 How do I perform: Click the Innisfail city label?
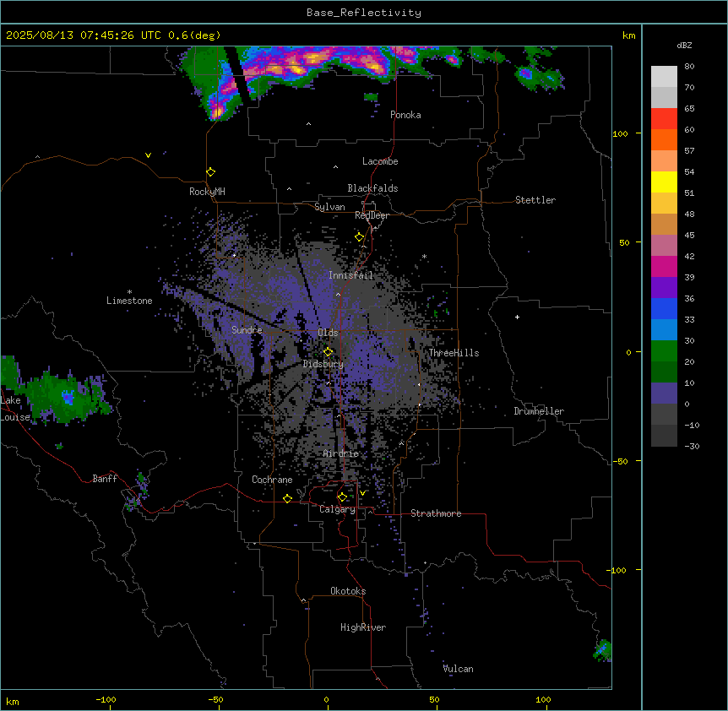(x=350, y=275)
